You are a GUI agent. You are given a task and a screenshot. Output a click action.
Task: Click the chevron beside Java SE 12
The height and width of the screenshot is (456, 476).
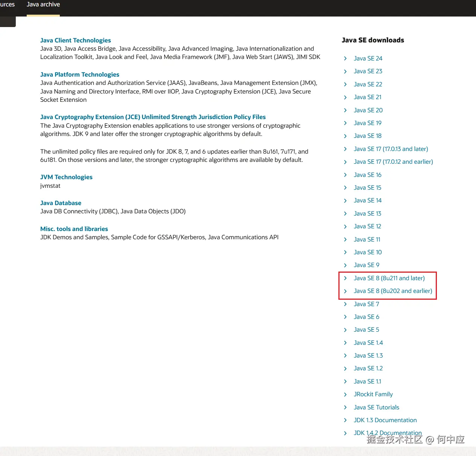[x=345, y=226]
